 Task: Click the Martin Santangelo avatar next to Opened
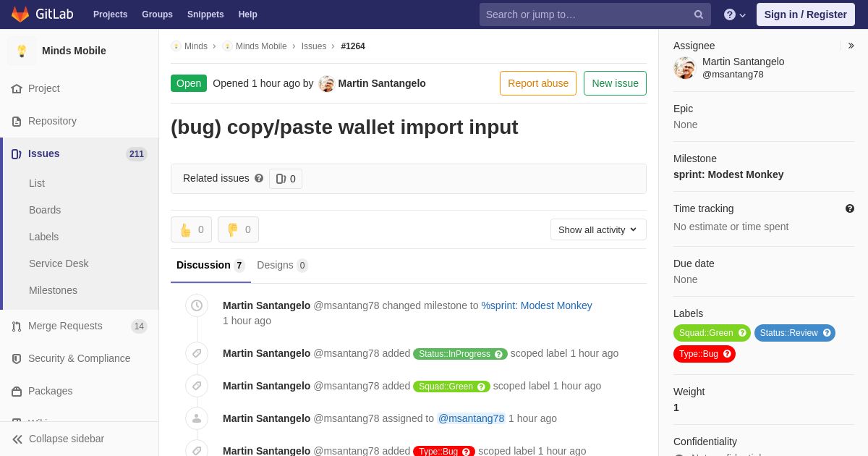point(327,83)
